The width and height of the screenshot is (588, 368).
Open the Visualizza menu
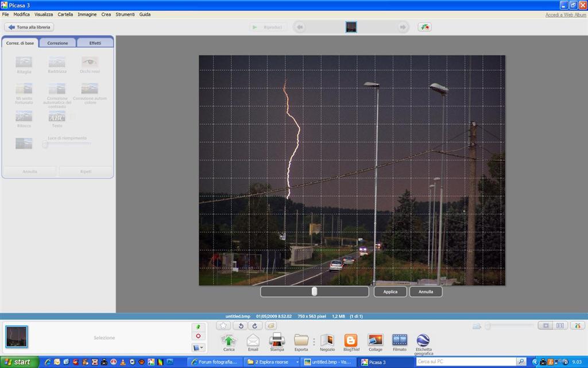(x=44, y=14)
